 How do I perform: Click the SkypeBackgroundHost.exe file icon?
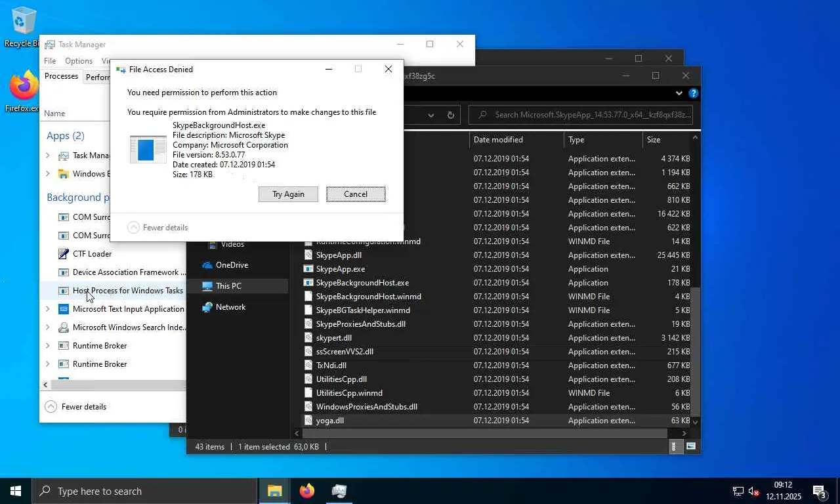308,283
